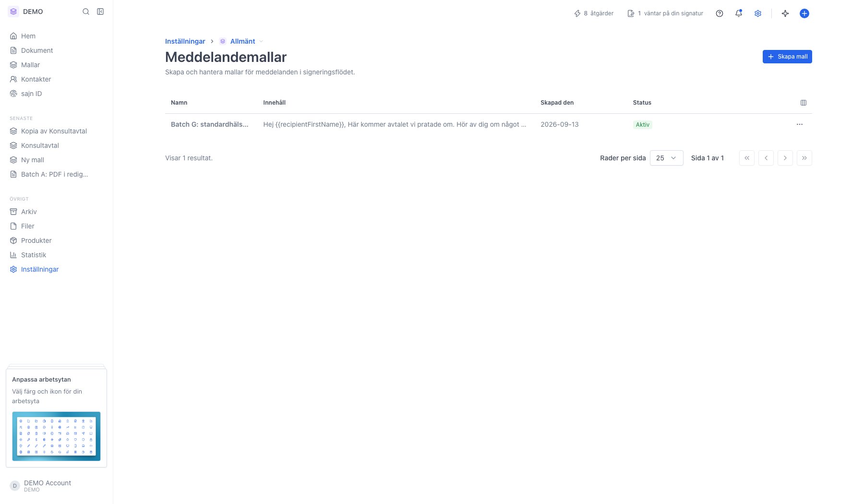Go to first page double-chevron button

(x=747, y=158)
